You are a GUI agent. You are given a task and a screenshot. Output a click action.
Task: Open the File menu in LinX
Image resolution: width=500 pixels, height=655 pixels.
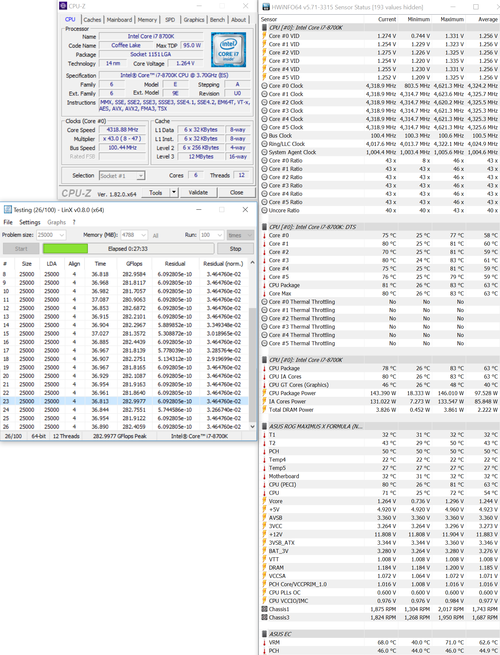pos(8,222)
